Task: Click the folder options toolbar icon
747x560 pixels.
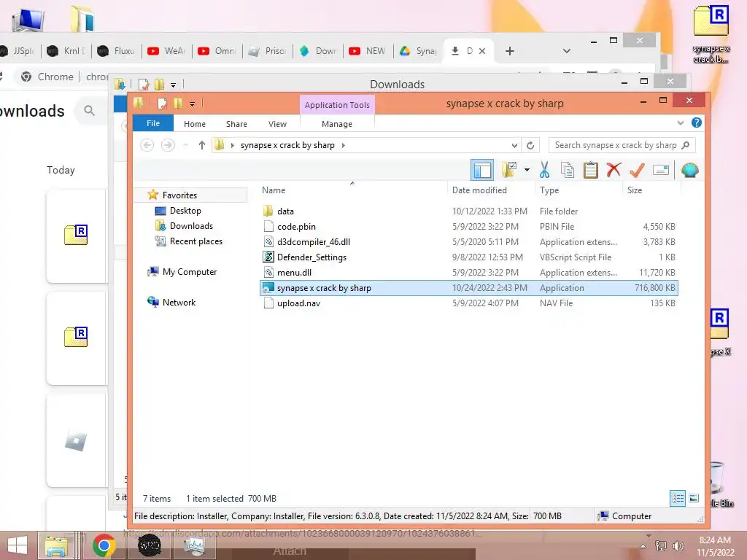Action: [x=508, y=169]
